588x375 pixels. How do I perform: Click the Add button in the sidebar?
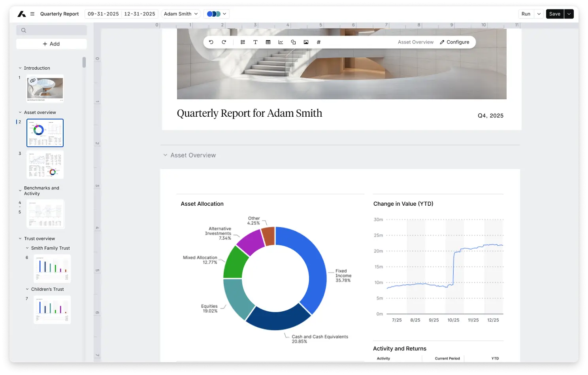tap(51, 44)
